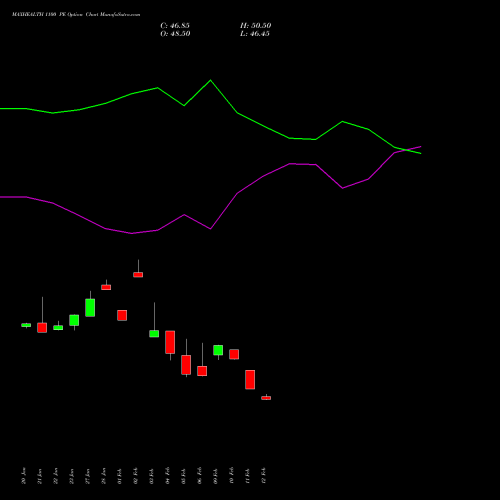
Task: Select the 06 Feb date label on the axis
Action: tap(199, 476)
